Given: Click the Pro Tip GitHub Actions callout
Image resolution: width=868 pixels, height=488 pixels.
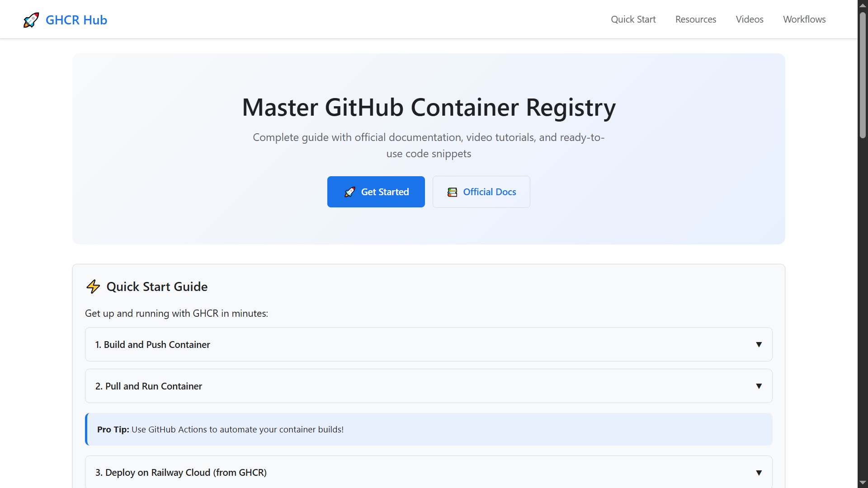Looking at the screenshot, I should [x=429, y=429].
